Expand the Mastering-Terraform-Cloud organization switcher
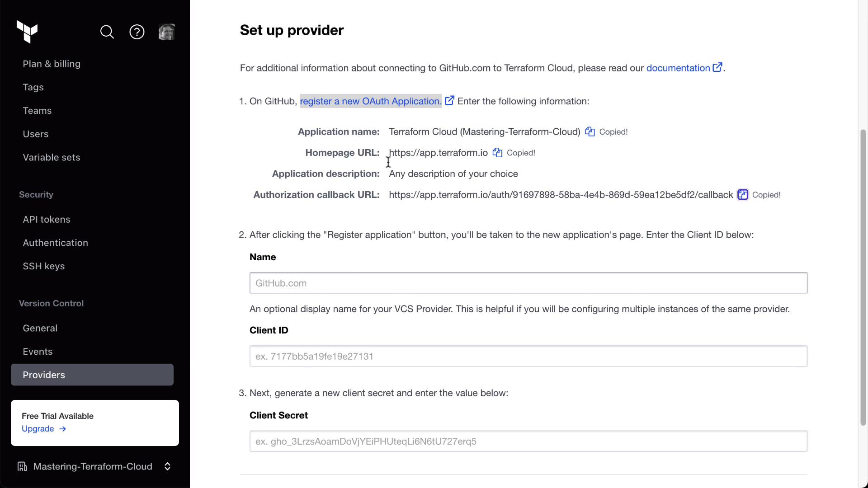This screenshot has height=488, width=868. click(x=167, y=466)
